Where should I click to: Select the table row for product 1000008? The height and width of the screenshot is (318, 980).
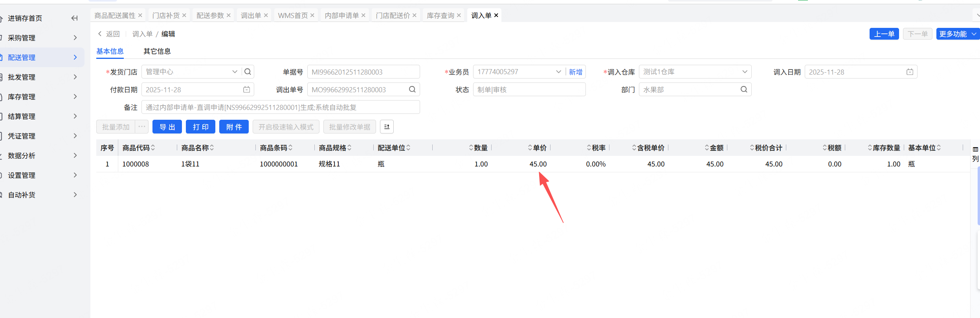pos(533,164)
